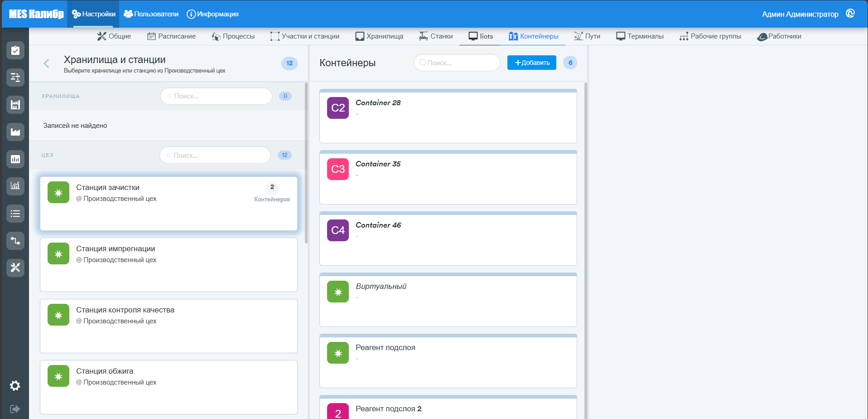Image resolution: width=868 pixels, height=419 pixels.
Task: Click the ЦЕХ count badge 12
Action: click(x=285, y=155)
